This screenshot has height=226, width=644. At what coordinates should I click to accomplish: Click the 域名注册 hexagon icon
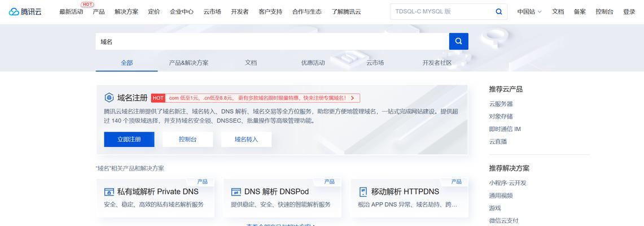pos(109,97)
